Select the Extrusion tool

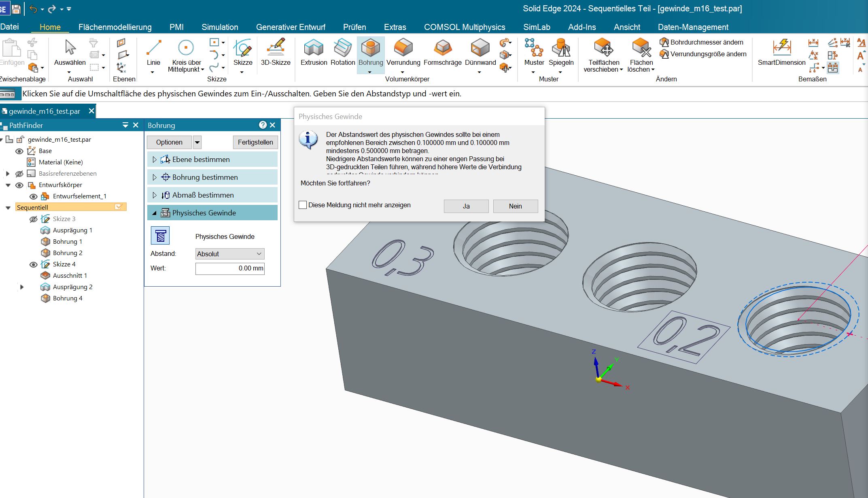point(314,52)
